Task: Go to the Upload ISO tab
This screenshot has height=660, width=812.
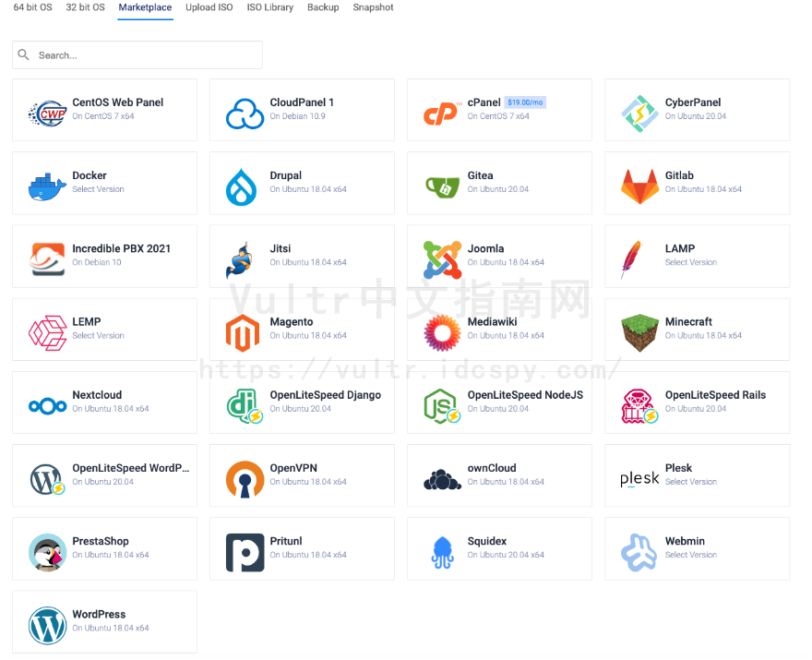Action: click(x=209, y=7)
